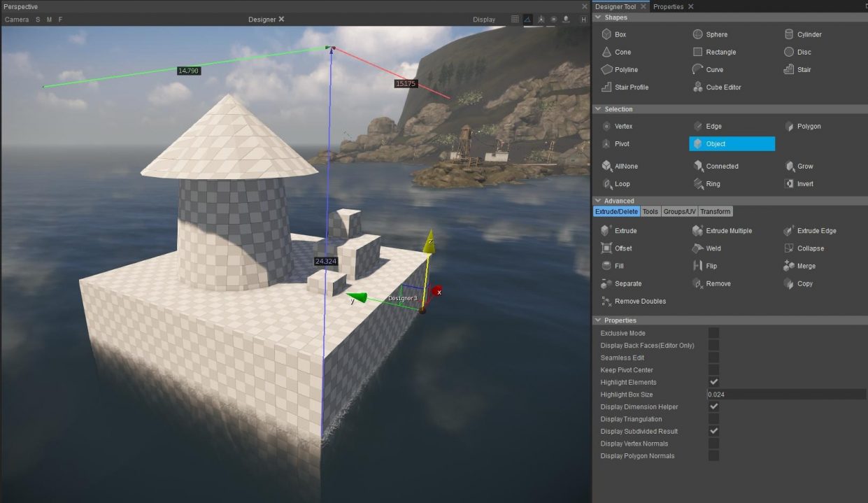
Task: Run Remove Doubles
Action: click(x=634, y=301)
